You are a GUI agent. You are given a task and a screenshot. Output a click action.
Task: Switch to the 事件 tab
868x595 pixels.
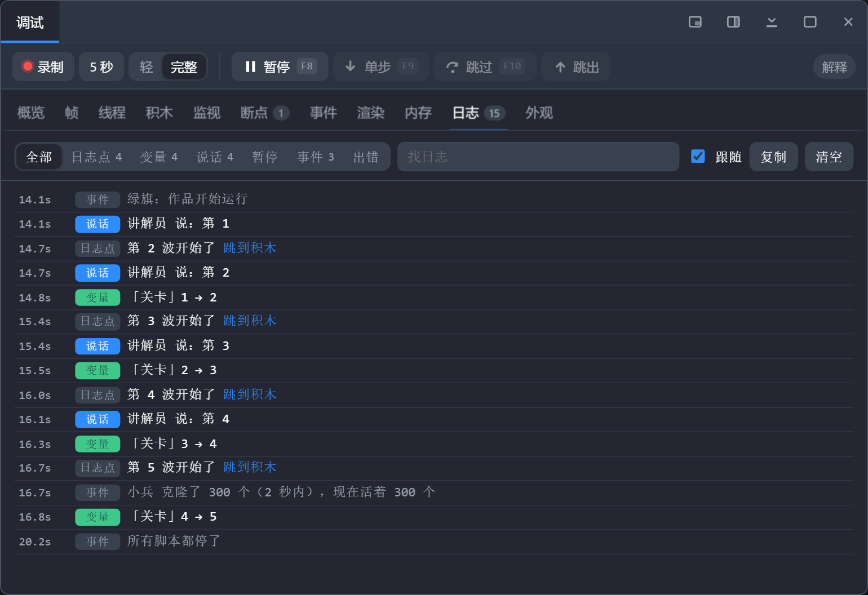[324, 113]
